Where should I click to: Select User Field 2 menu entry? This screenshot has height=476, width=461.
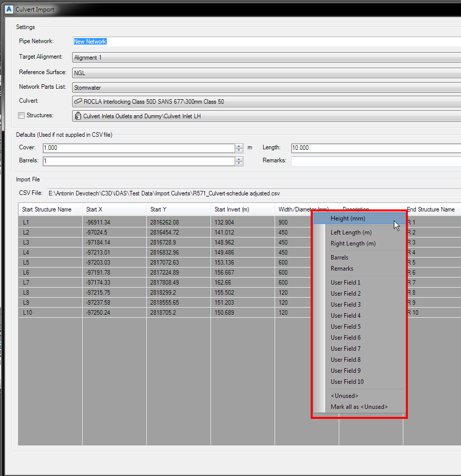click(360, 294)
